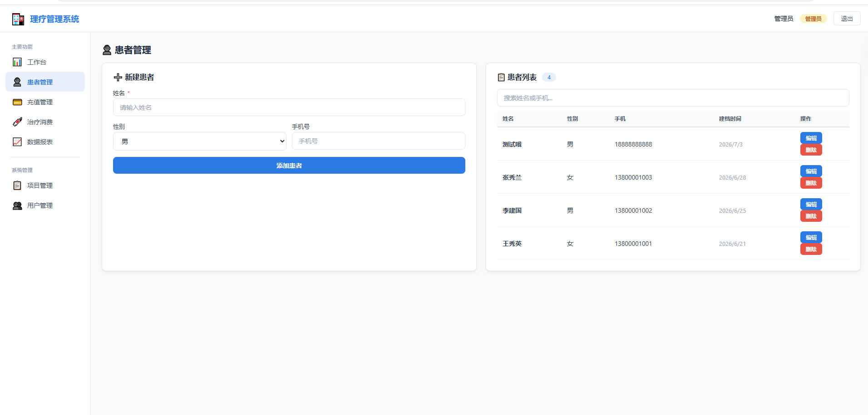The height and width of the screenshot is (415, 868).
Task: Delete patient 王秀英 with 删除 button
Action: click(x=811, y=249)
